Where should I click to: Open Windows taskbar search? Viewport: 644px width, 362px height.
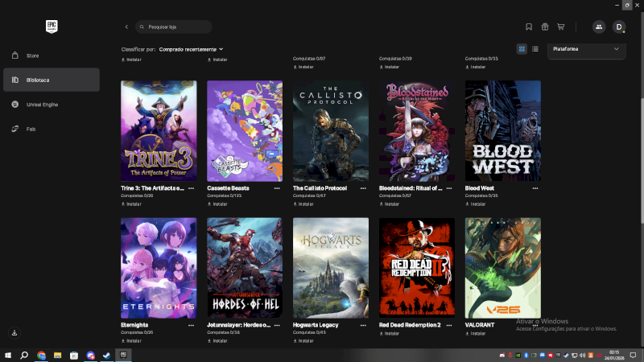pos(24,355)
